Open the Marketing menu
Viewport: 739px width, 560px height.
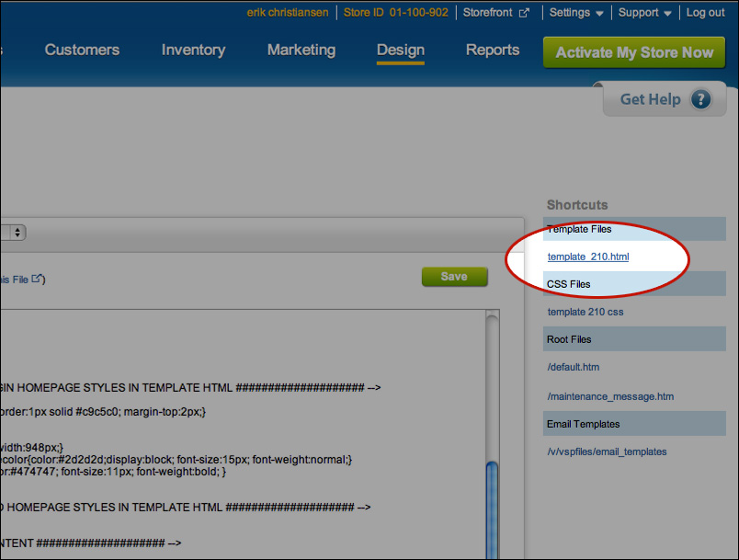coord(301,50)
